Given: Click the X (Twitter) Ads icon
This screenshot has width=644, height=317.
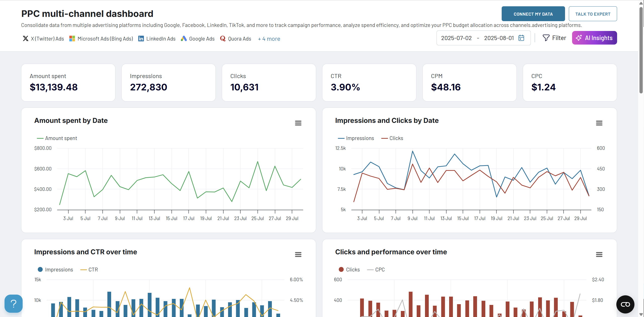Looking at the screenshot, I should point(25,39).
